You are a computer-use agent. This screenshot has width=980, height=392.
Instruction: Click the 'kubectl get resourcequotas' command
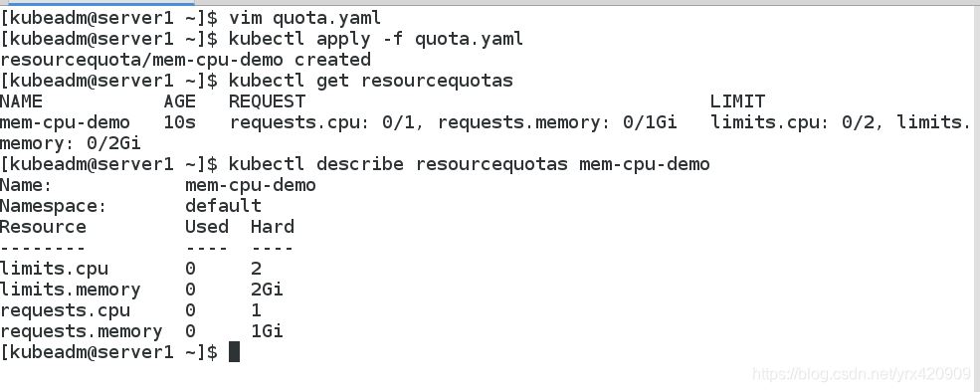(371, 81)
